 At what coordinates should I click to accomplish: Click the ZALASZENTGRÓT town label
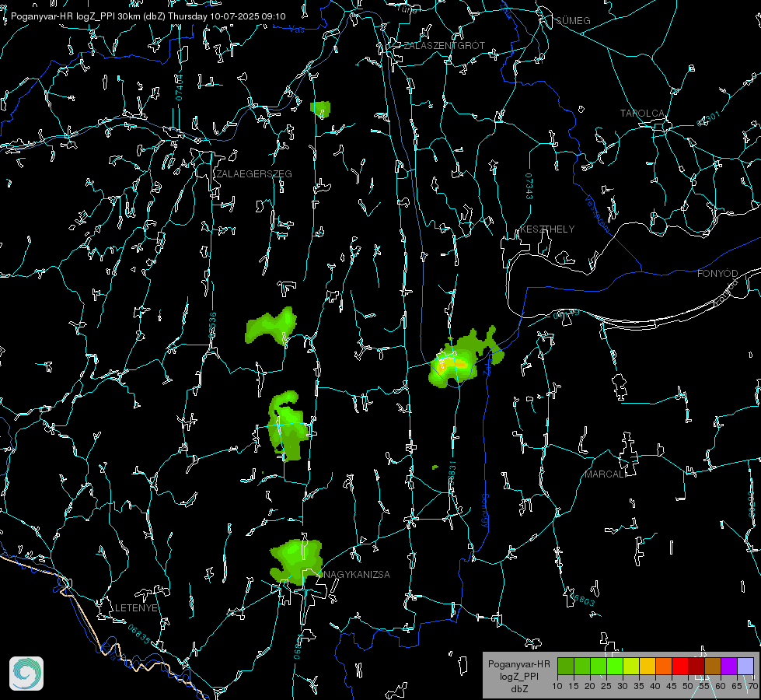[x=444, y=45]
